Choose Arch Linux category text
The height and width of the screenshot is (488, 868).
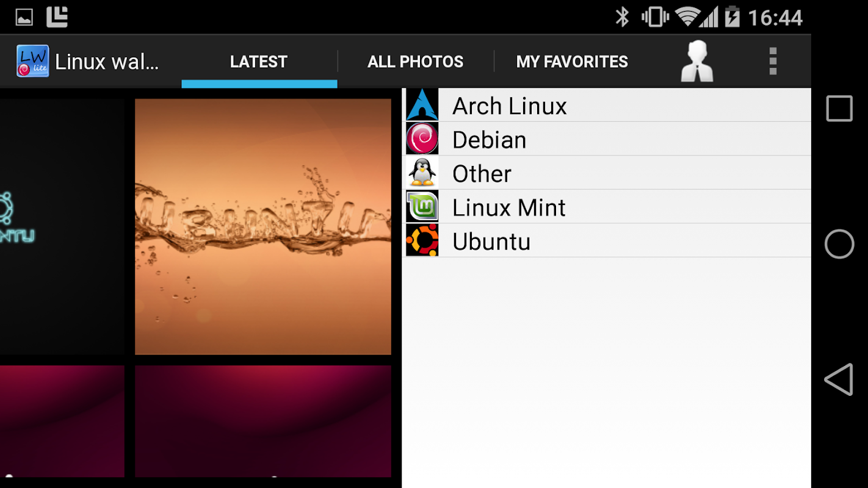(509, 106)
